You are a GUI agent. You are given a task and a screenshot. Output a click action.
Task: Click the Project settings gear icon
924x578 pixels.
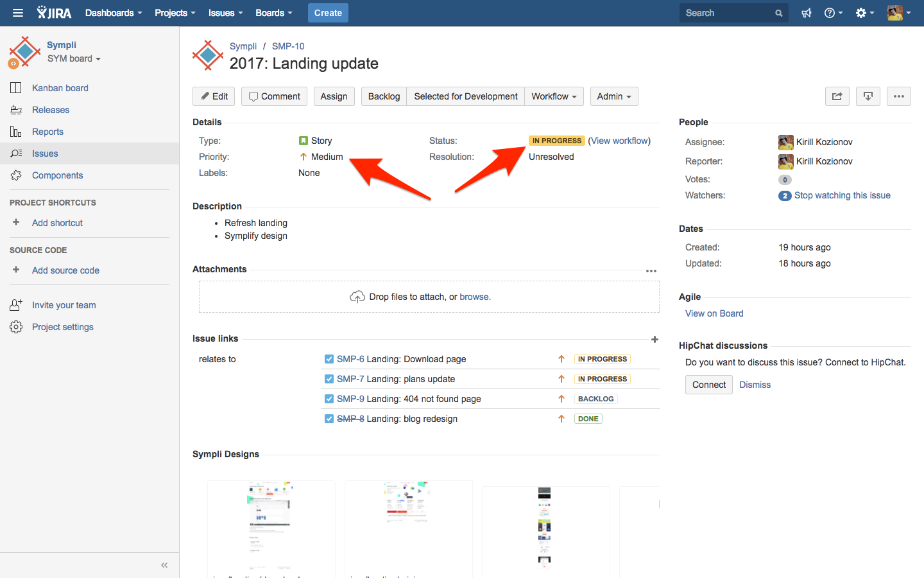click(x=16, y=327)
